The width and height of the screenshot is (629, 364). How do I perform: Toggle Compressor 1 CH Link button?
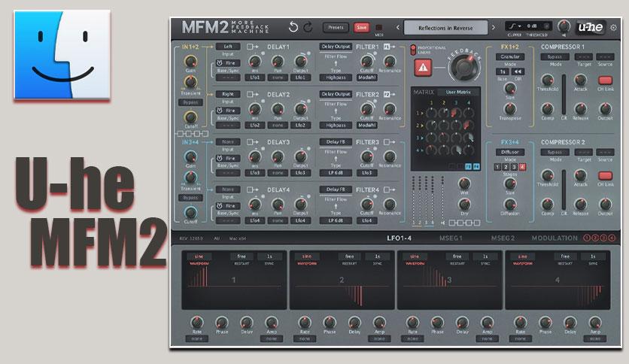pos(605,80)
